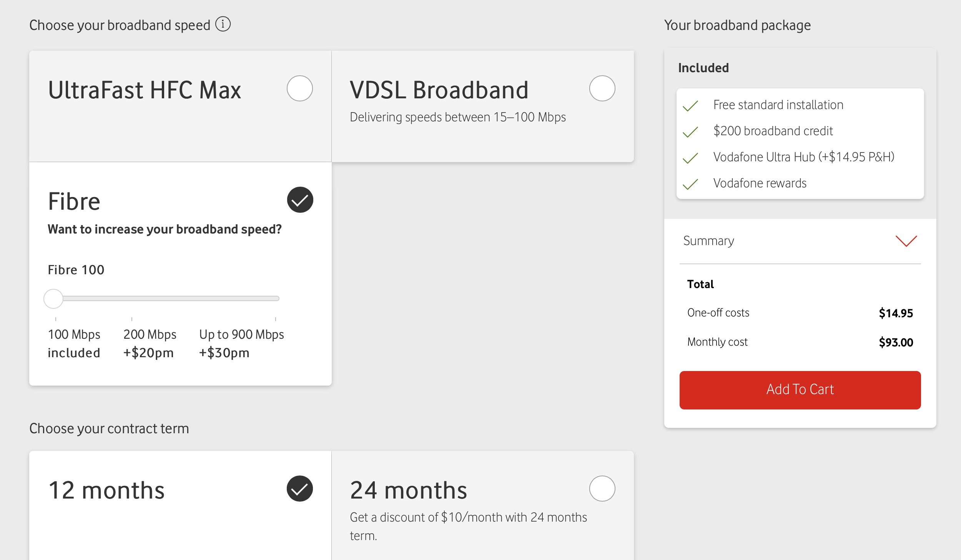Image resolution: width=961 pixels, height=560 pixels.
Task: Click the UltraFast HFC Max card title
Action: click(x=145, y=90)
